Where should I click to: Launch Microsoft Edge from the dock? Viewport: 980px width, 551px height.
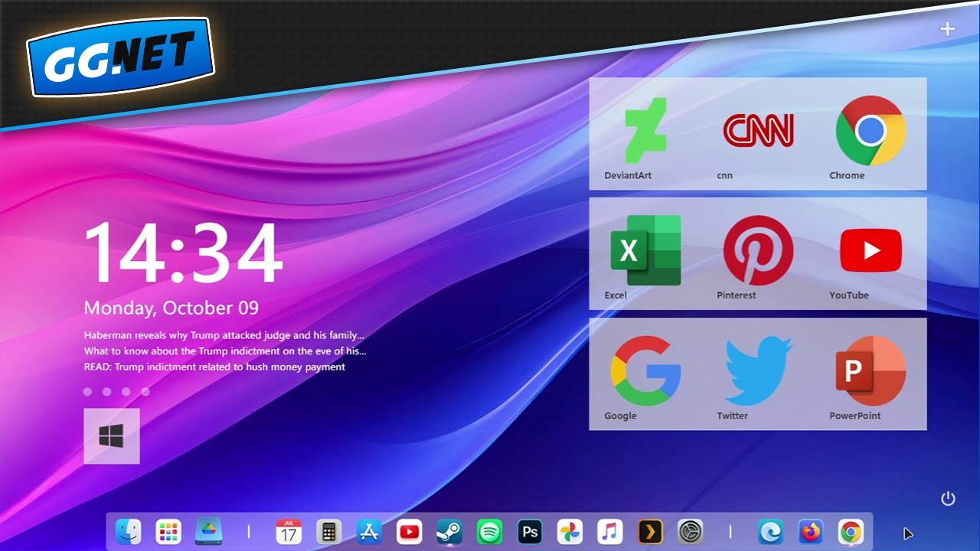(770, 531)
